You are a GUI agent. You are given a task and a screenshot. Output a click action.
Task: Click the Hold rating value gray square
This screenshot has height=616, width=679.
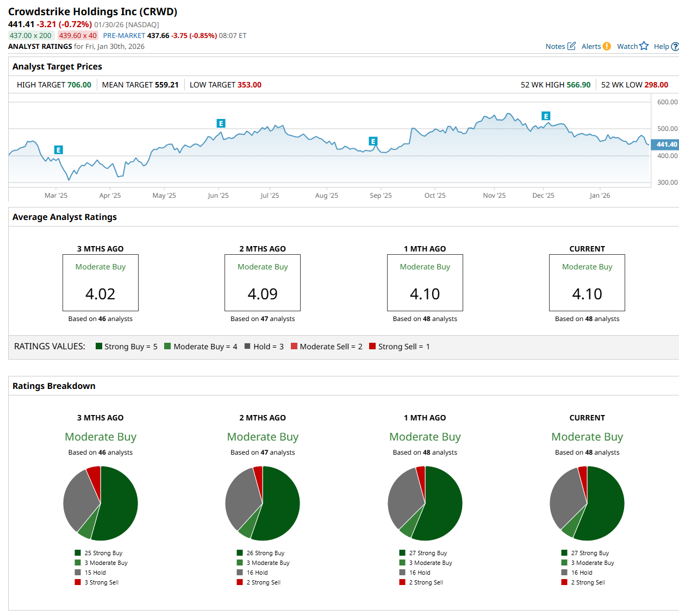click(248, 346)
